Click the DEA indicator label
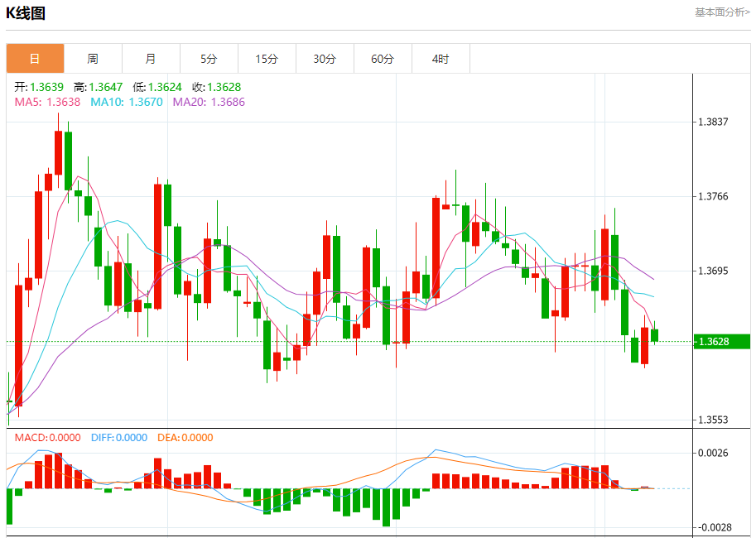The height and width of the screenshot is (538, 756). pos(185,438)
